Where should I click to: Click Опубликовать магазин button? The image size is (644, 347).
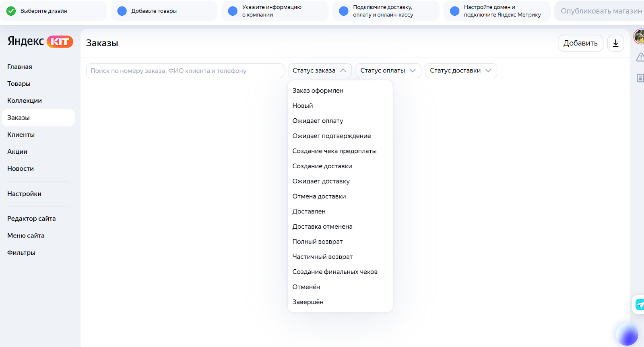point(601,11)
